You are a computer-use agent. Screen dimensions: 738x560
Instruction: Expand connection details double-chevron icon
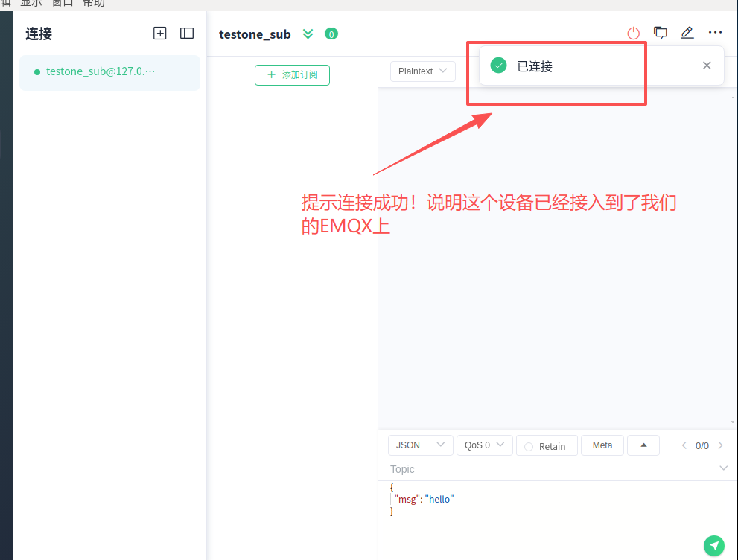click(308, 34)
